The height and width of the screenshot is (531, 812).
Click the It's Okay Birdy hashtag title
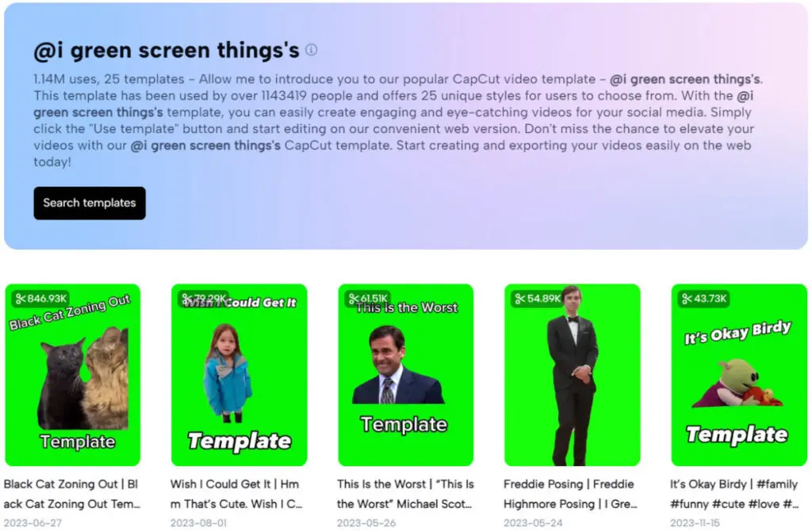click(733, 494)
